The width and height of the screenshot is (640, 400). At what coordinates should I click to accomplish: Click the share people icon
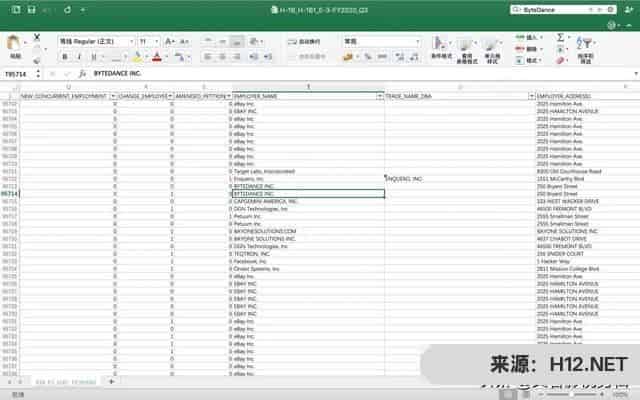pyautogui.click(x=629, y=9)
